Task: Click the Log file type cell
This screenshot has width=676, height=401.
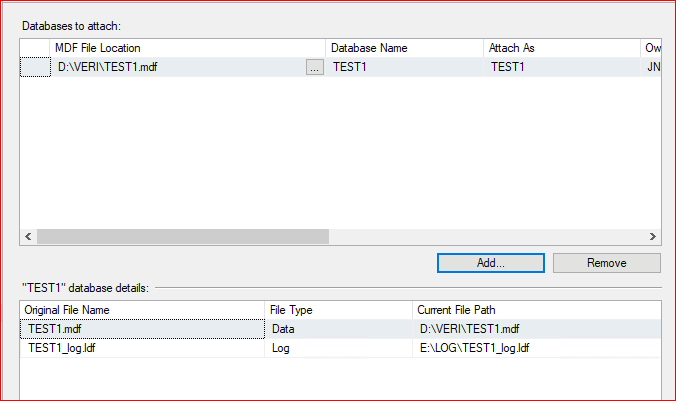Action: (x=338, y=348)
